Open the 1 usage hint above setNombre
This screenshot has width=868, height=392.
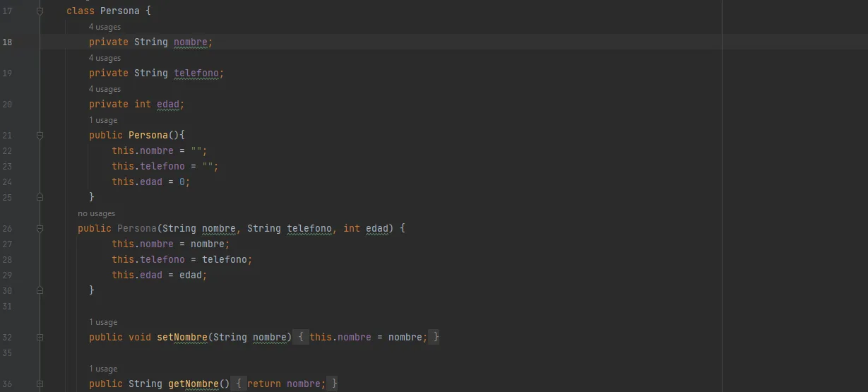click(x=103, y=322)
